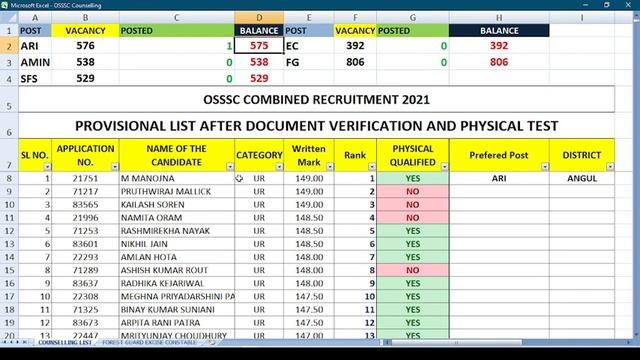This screenshot has height=360, width=640.
Task: Open the Prefered Post filter dropdown
Action: point(545,167)
